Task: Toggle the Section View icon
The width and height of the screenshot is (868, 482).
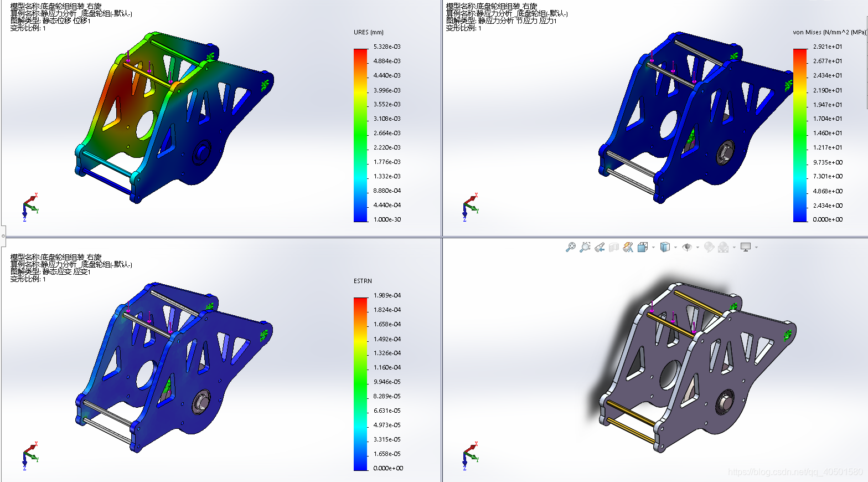Action: click(614, 247)
